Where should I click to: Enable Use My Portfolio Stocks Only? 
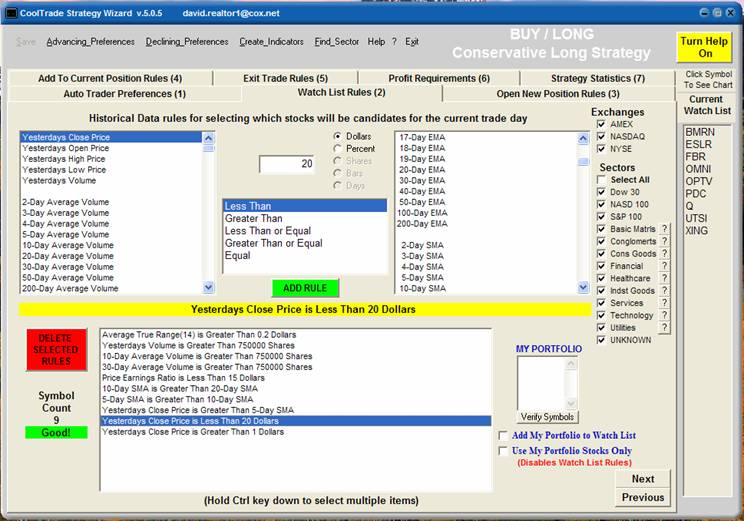click(503, 450)
